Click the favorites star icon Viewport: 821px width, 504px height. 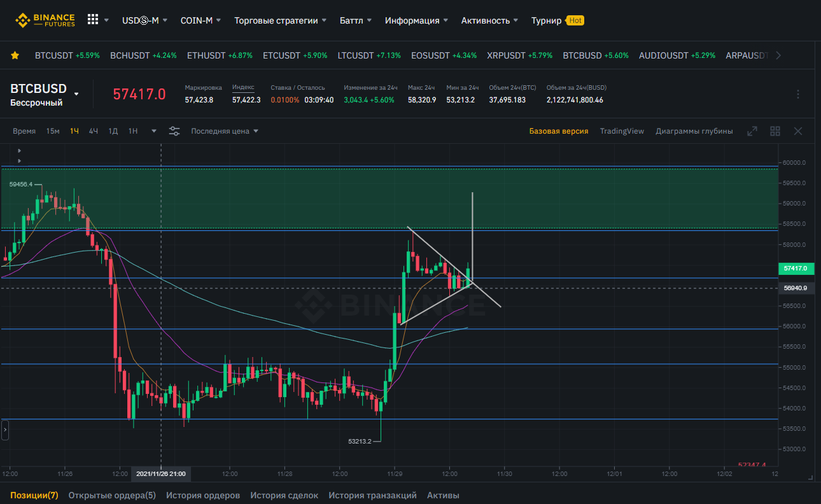coord(15,55)
